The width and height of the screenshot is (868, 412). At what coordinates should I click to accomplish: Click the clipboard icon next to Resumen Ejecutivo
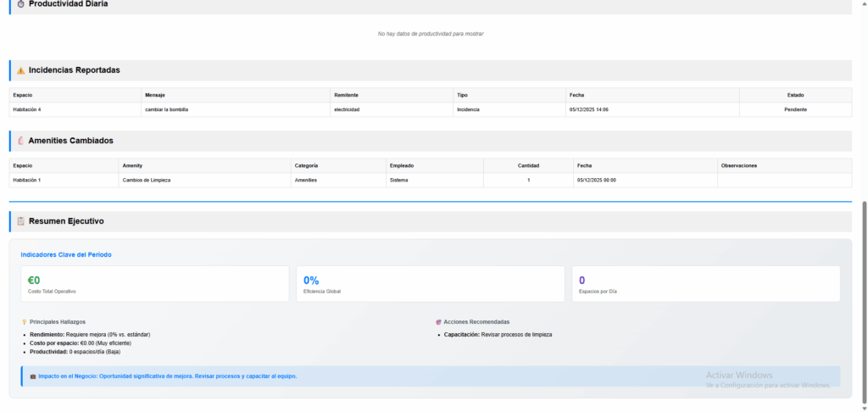pyautogui.click(x=20, y=221)
